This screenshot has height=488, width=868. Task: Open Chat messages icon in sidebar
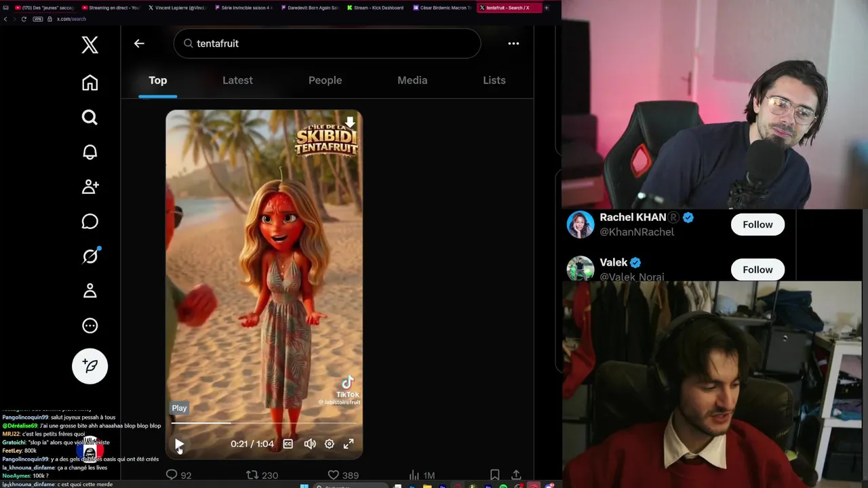point(90,222)
